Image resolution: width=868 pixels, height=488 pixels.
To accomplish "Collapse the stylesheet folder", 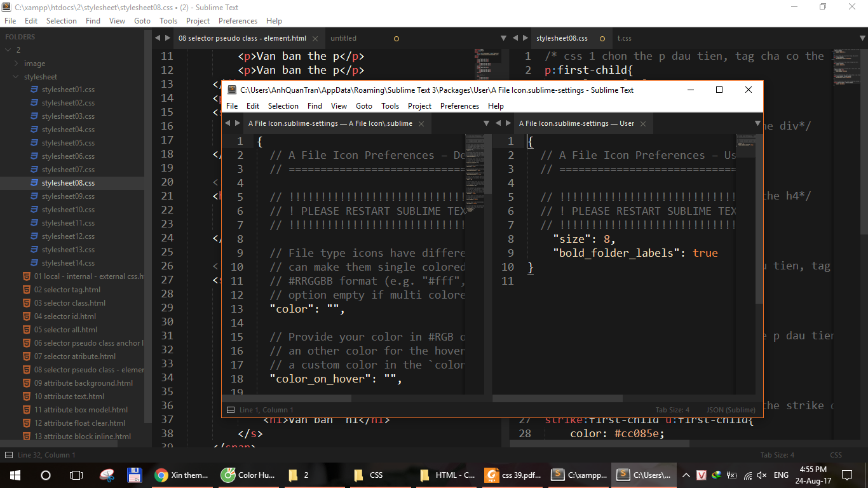I will pos(17,77).
